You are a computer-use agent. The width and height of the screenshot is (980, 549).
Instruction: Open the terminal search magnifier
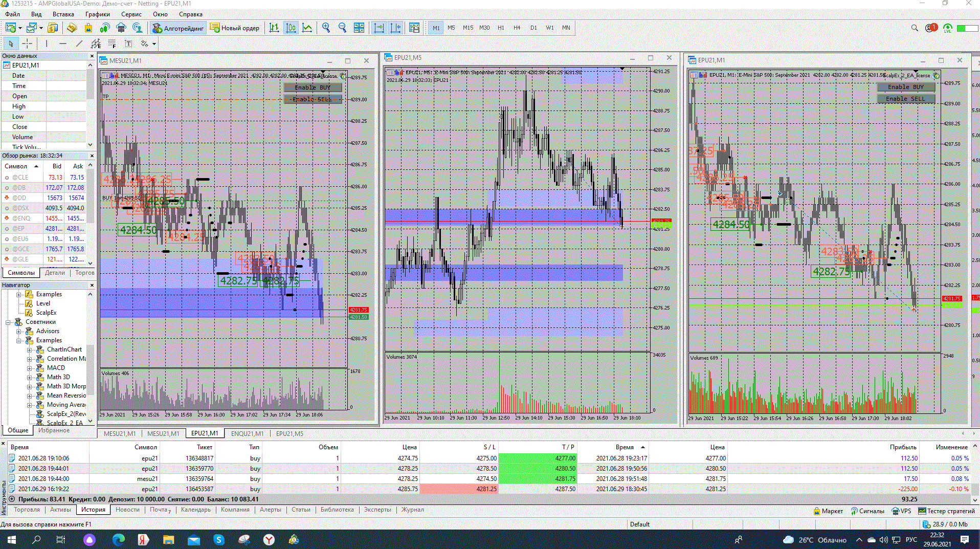click(x=915, y=28)
